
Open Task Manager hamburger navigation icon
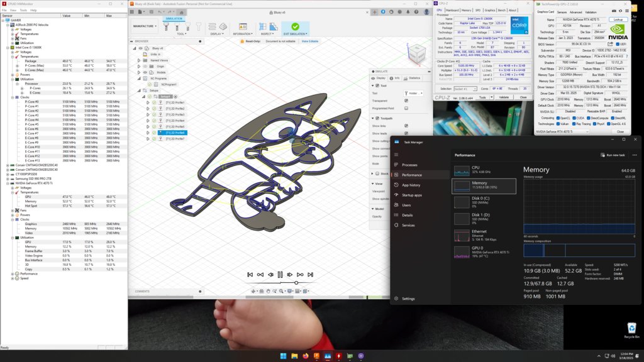tap(396, 155)
